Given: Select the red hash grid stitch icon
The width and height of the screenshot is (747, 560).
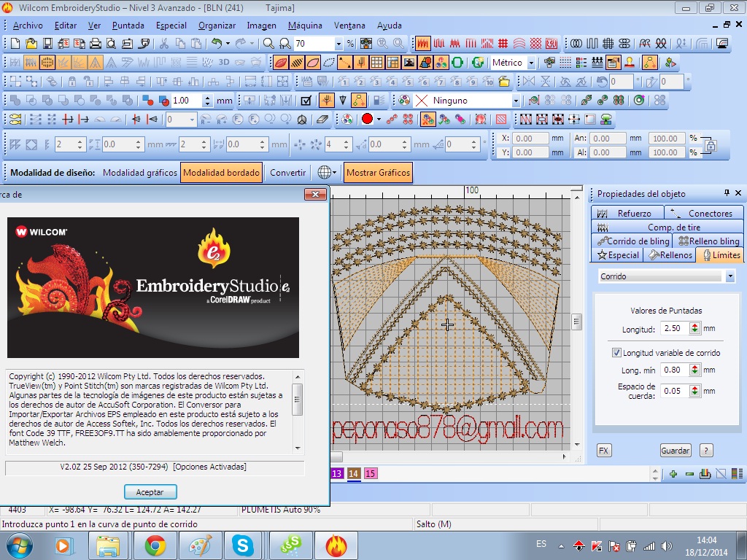Looking at the screenshot, I should pyautogui.click(x=503, y=44).
